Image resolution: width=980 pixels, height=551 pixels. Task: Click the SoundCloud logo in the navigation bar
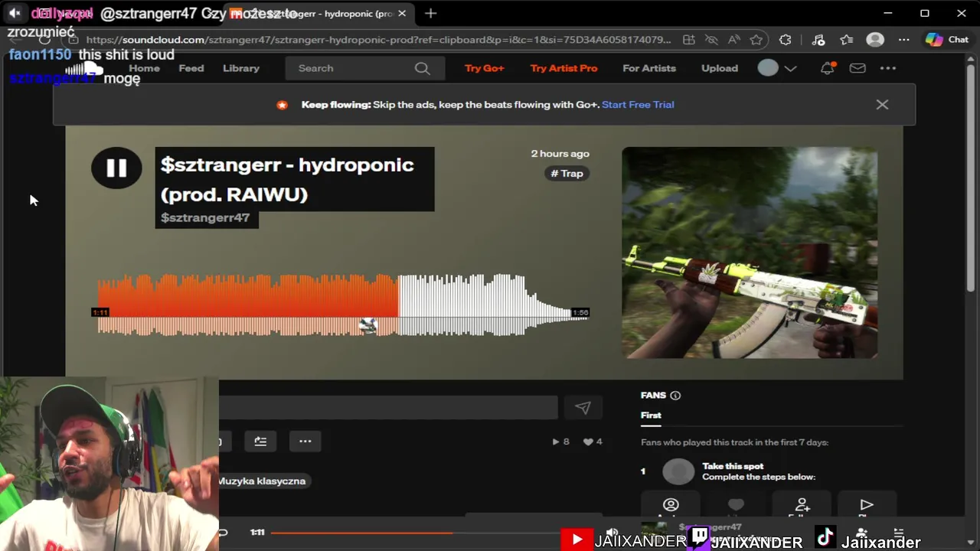point(83,70)
